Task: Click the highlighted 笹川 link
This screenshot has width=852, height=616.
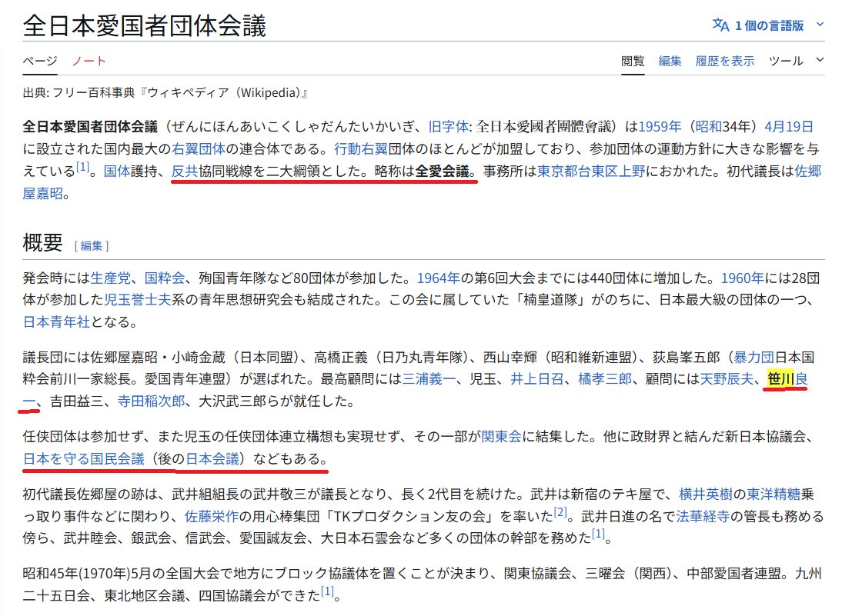Action: pyautogui.click(x=780, y=379)
